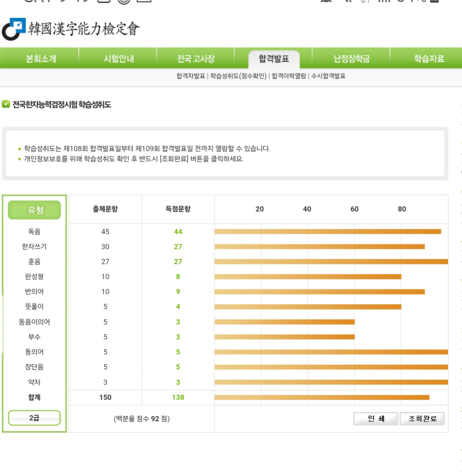
Task: Switch to the 합격발표 tab
Action: (x=274, y=59)
